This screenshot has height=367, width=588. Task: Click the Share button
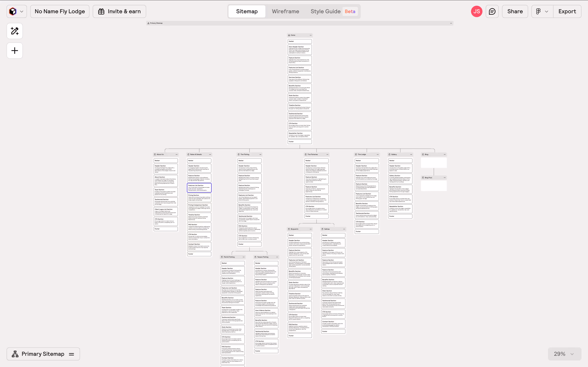[515, 11]
